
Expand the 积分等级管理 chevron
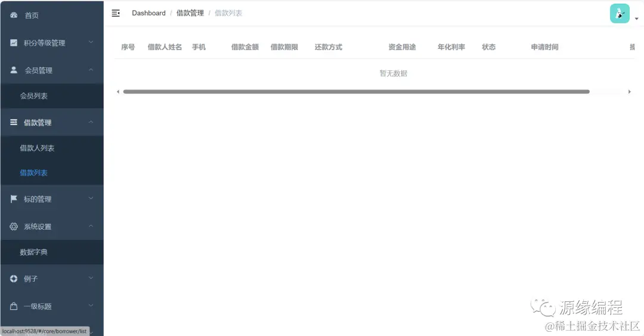(x=91, y=42)
